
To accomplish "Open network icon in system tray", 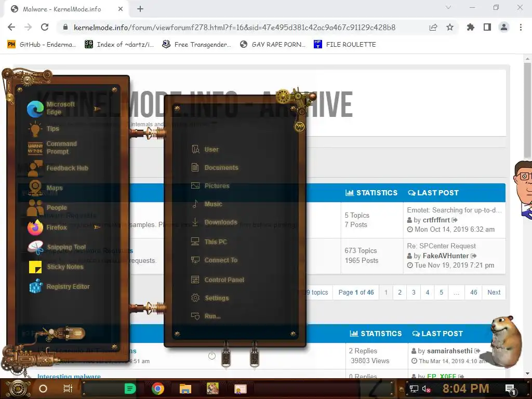I will [414, 389].
